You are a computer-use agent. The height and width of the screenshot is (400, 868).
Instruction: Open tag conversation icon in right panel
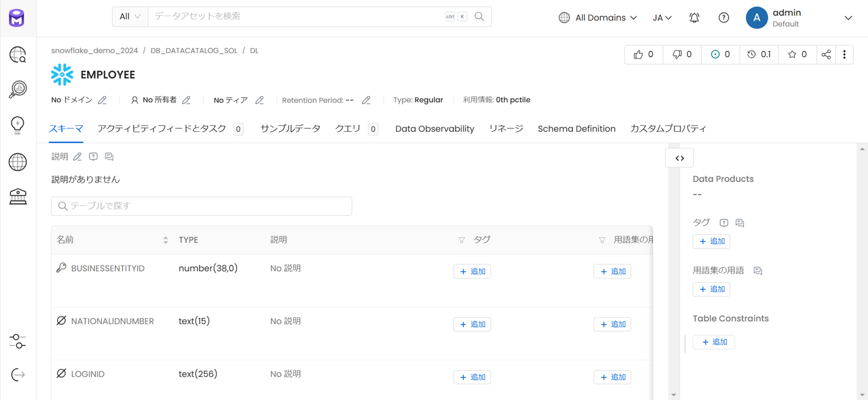click(740, 223)
